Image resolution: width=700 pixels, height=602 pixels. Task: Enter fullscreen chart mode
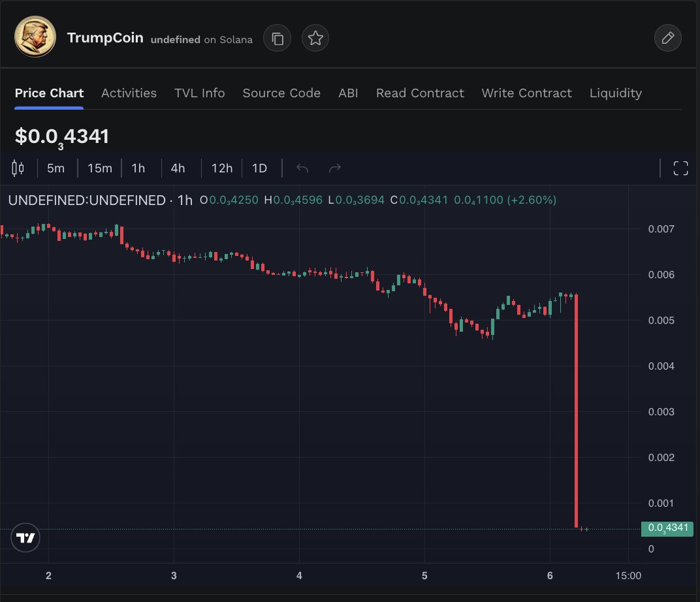pyautogui.click(x=680, y=168)
